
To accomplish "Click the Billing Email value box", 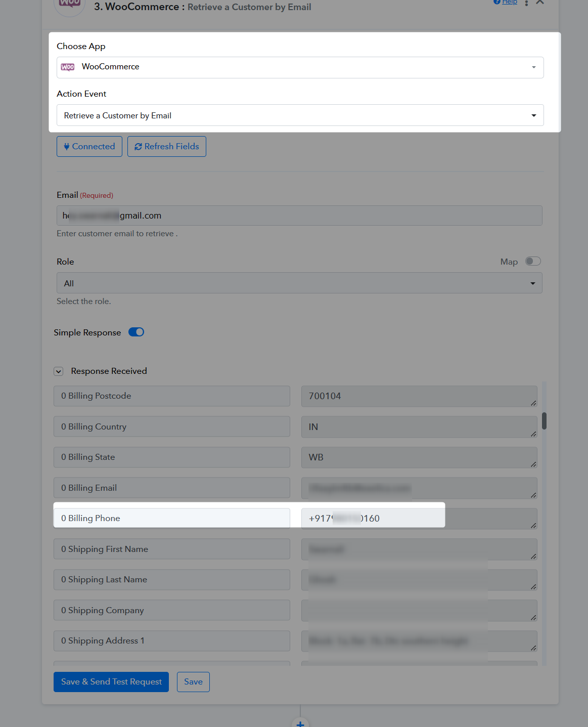I will coord(419,488).
